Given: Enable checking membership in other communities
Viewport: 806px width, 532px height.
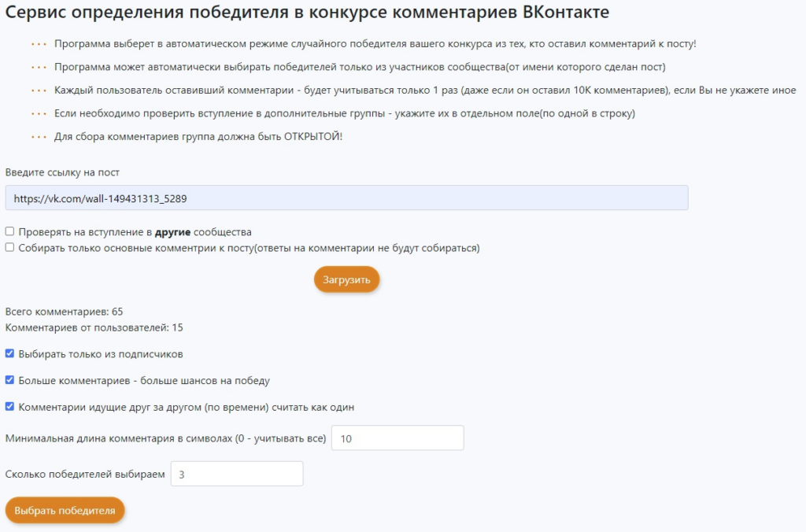Looking at the screenshot, I should pyautogui.click(x=9, y=231).
